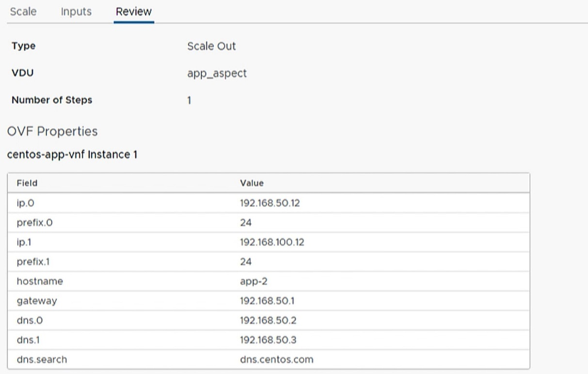Click the 192.168.50.1 gateway value
Screen dimensions: 588x374
(267, 301)
